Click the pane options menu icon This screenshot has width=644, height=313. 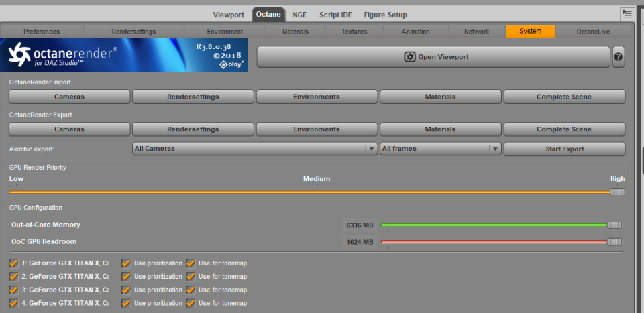tap(627, 14)
